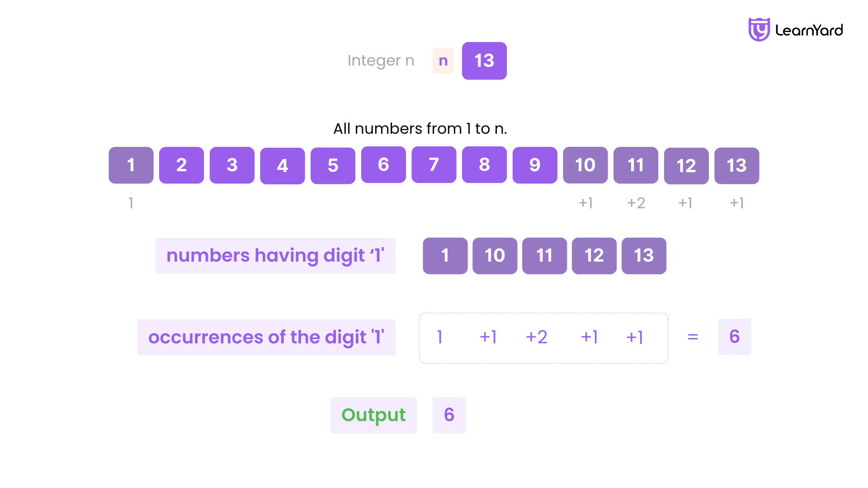The width and height of the screenshot is (868, 488).
Task: Click the 'occurrences of the digit 1' label
Action: [x=266, y=337]
